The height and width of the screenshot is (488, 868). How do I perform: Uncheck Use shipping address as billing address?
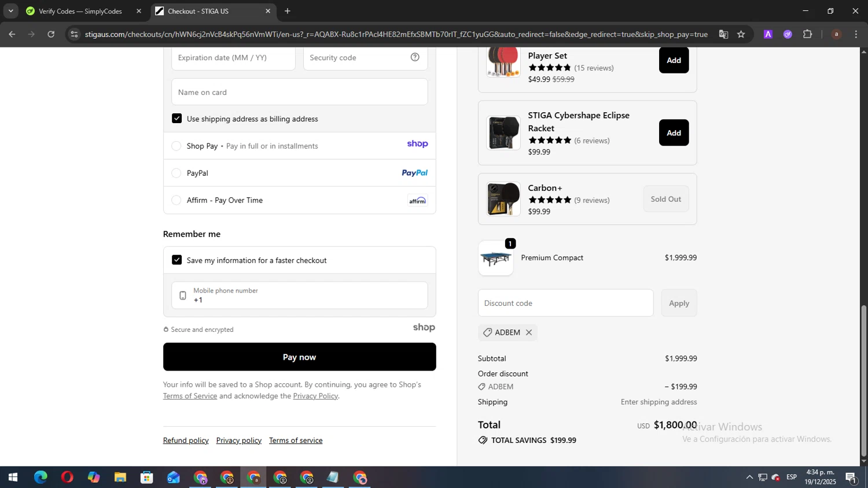point(177,119)
